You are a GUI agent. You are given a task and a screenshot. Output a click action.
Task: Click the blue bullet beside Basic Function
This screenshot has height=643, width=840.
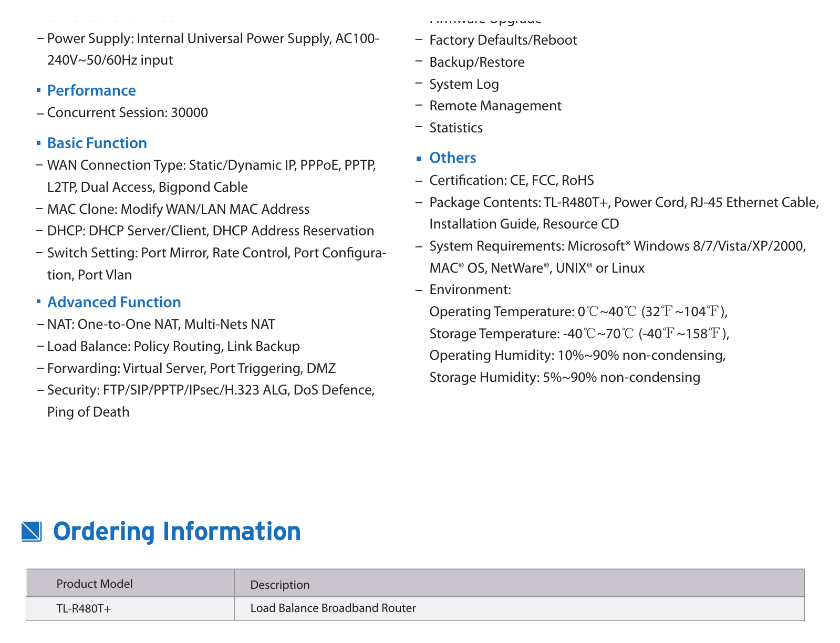(38, 143)
